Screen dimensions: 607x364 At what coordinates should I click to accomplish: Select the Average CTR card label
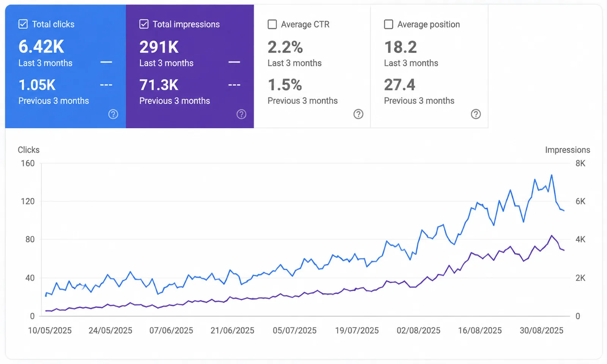pyautogui.click(x=305, y=24)
